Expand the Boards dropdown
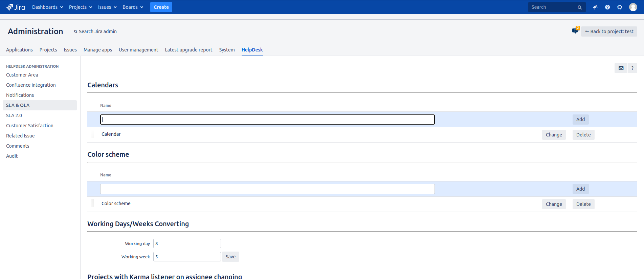 133,7
